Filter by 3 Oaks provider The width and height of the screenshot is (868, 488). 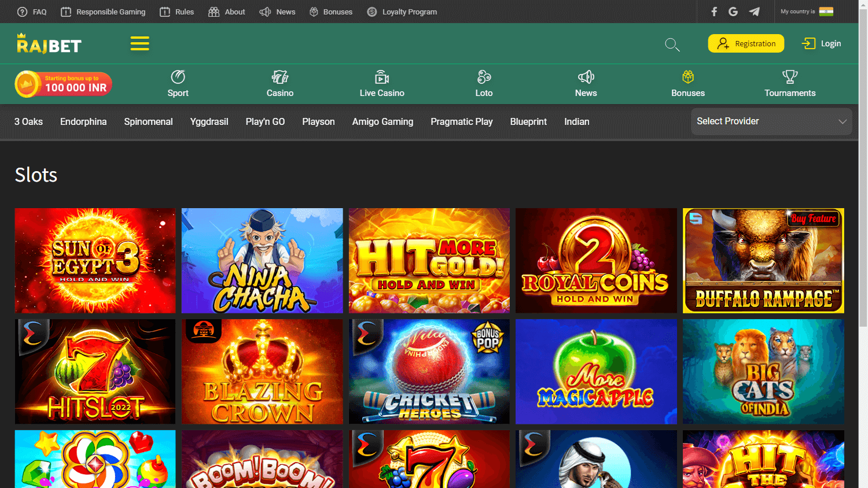(28, 121)
